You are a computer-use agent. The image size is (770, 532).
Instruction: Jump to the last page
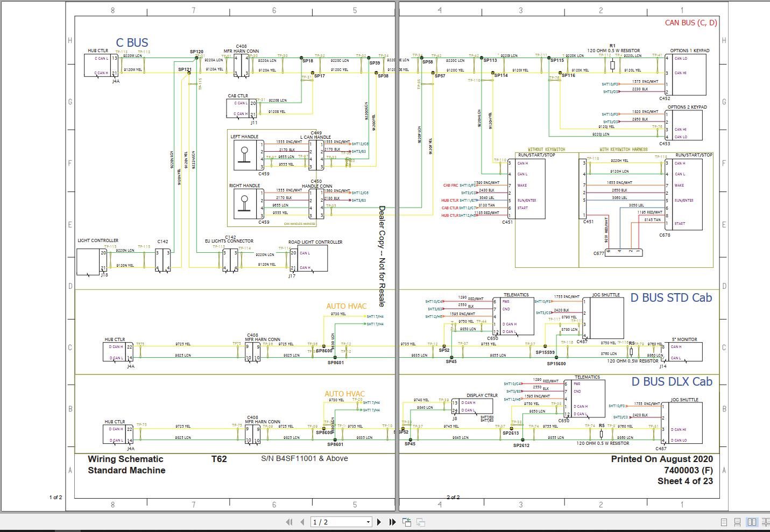393,522
